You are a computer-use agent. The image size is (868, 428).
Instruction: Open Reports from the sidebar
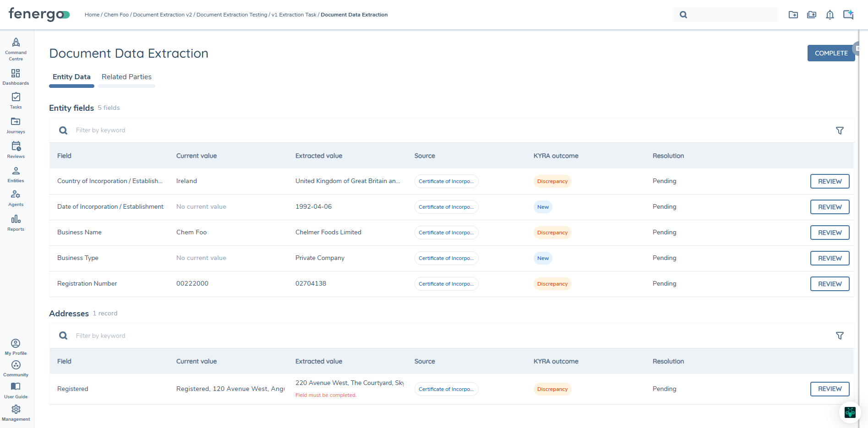pos(16,223)
